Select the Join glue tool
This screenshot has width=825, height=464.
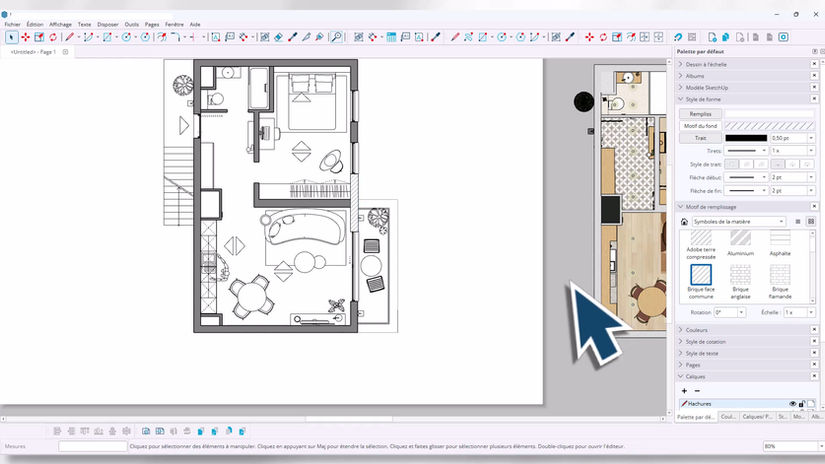pyautogui.click(x=319, y=37)
